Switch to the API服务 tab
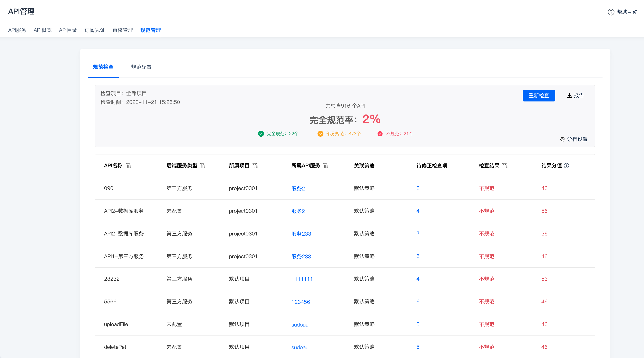The height and width of the screenshot is (358, 644). click(x=17, y=30)
